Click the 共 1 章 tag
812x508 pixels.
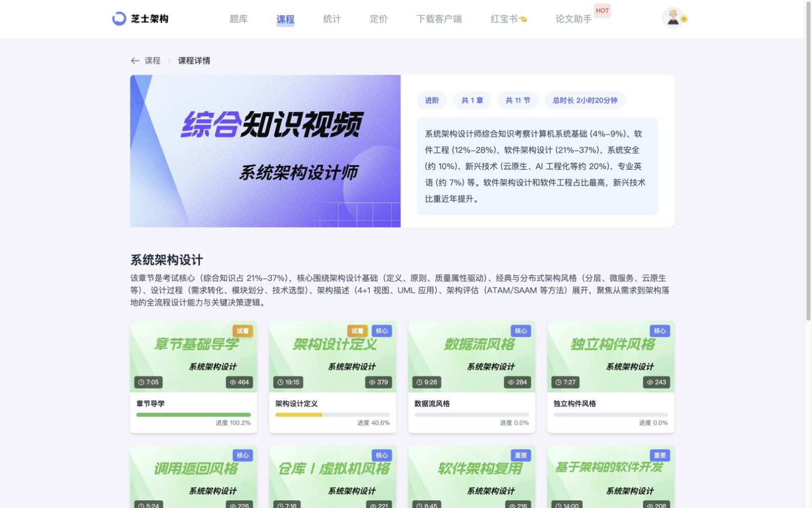click(x=472, y=100)
